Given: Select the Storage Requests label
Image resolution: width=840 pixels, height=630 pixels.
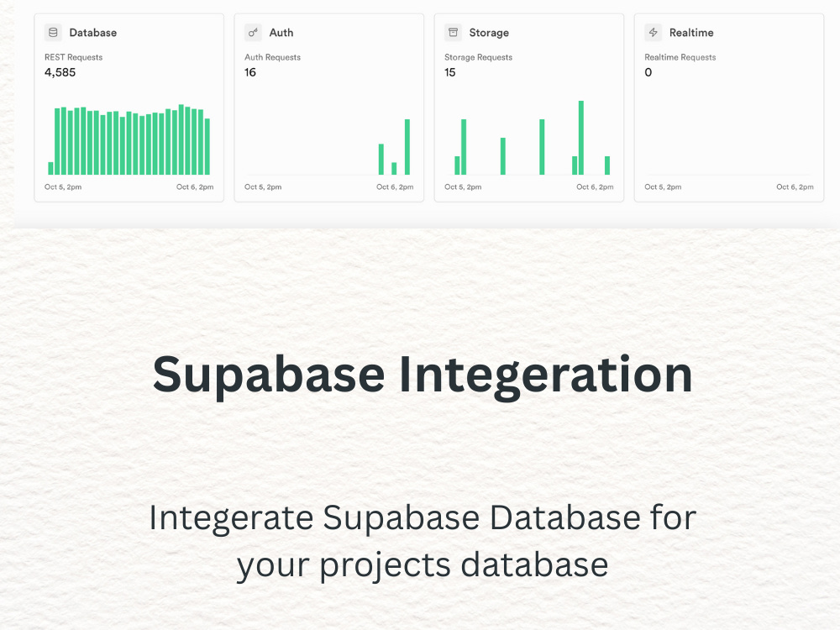Looking at the screenshot, I should 479,57.
